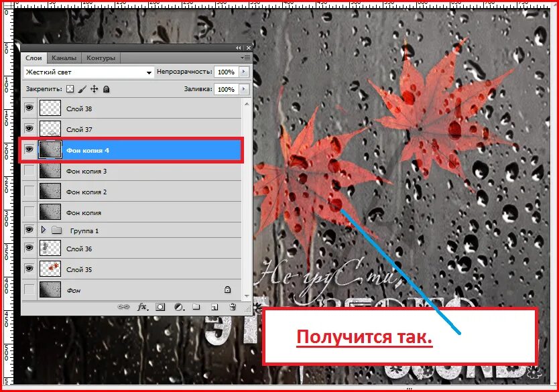Select the Фон background thumbnail
Image resolution: width=559 pixels, height=392 pixels.
(50, 289)
